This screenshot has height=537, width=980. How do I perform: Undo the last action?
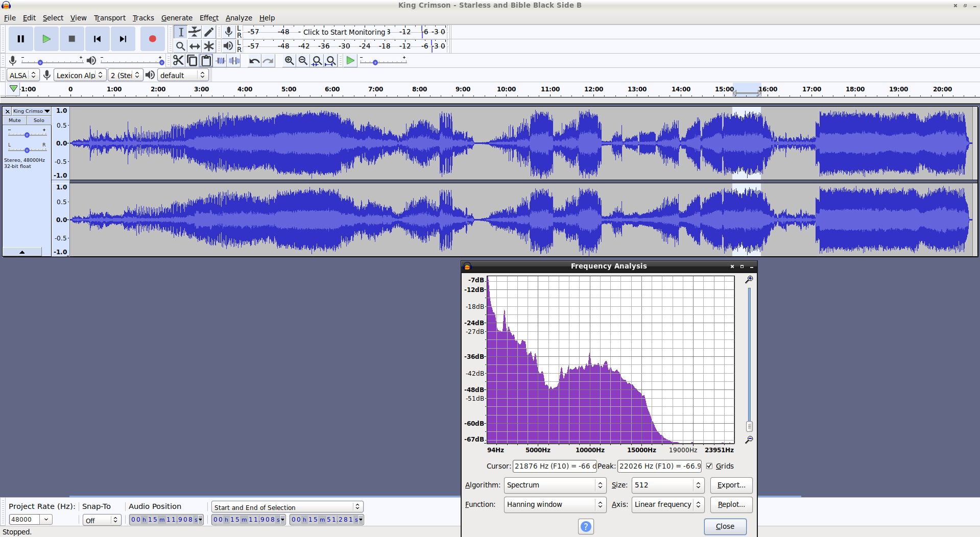point(254,61)
